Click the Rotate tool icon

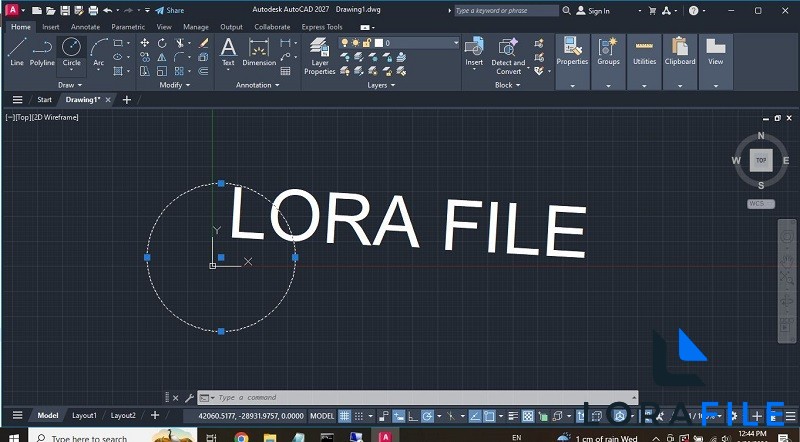[x=162, y=43]
